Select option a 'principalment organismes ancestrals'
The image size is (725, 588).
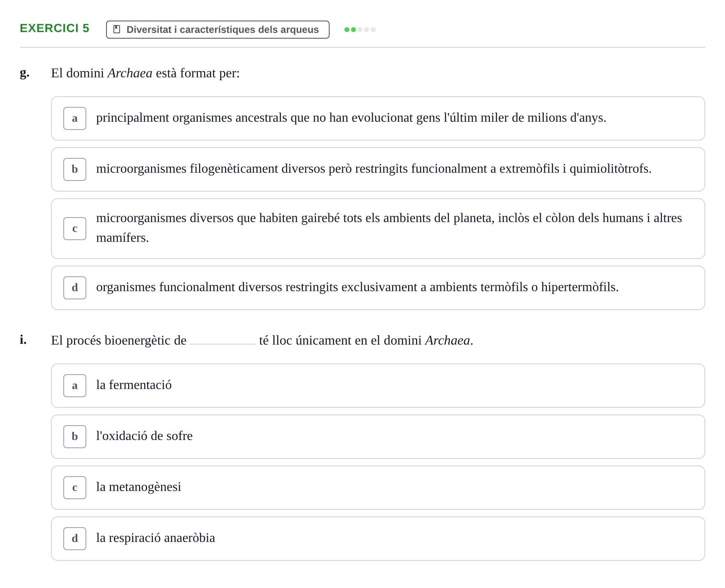point(378,118)
